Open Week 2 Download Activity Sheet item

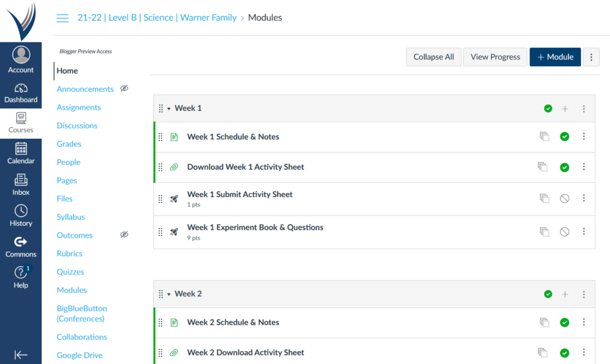tap(245, 353)
